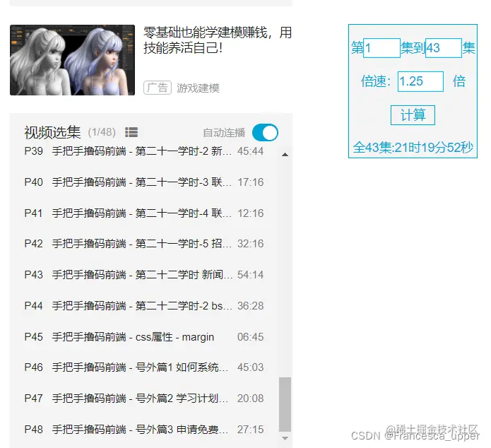The image size is (491, 448).
Task: Click the 06:45 duration of P45
Action: click(x=250, y=337)
